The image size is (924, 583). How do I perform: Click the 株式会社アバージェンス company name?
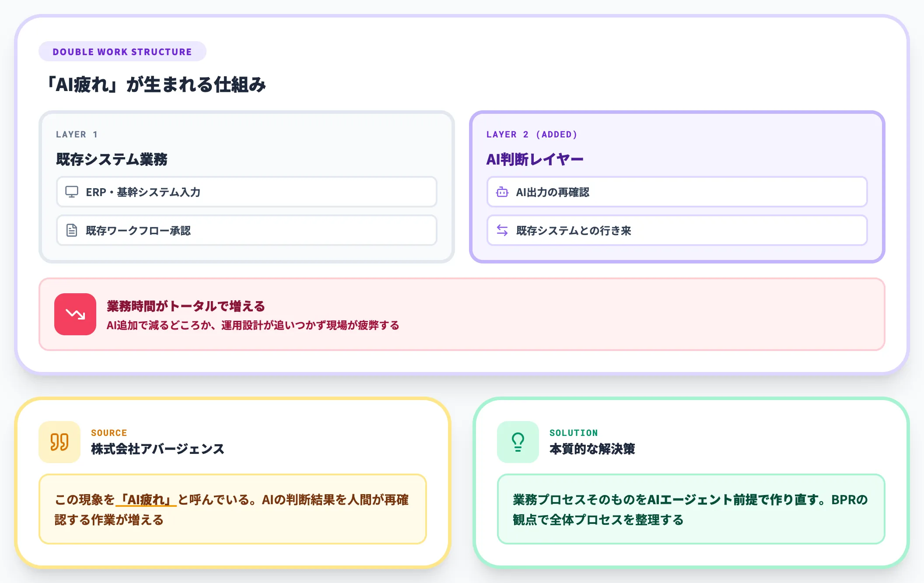(157, 449)
